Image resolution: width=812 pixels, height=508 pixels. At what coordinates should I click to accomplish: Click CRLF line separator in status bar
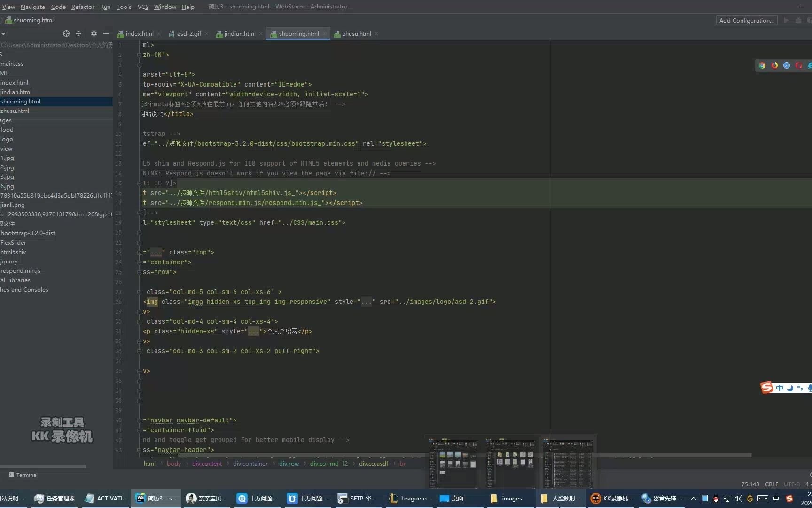coord(772,484)
